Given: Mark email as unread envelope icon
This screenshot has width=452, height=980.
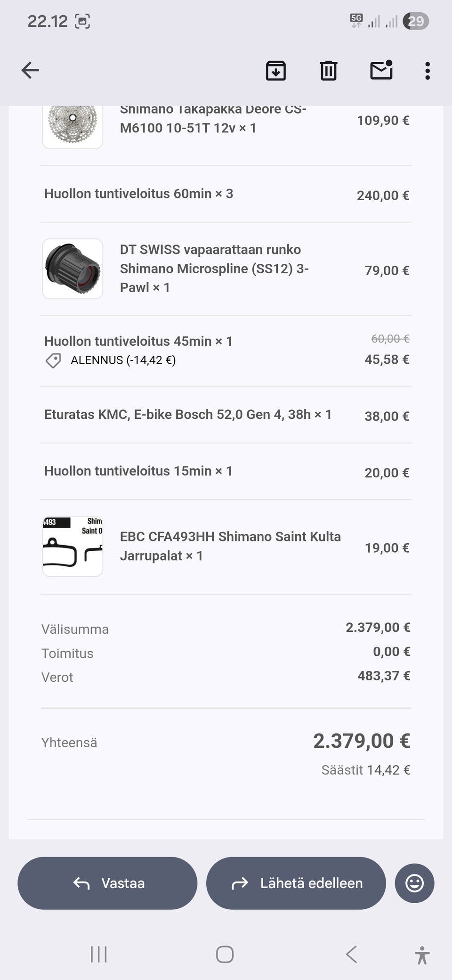Looking at the screenshot, I should (381, 70).
